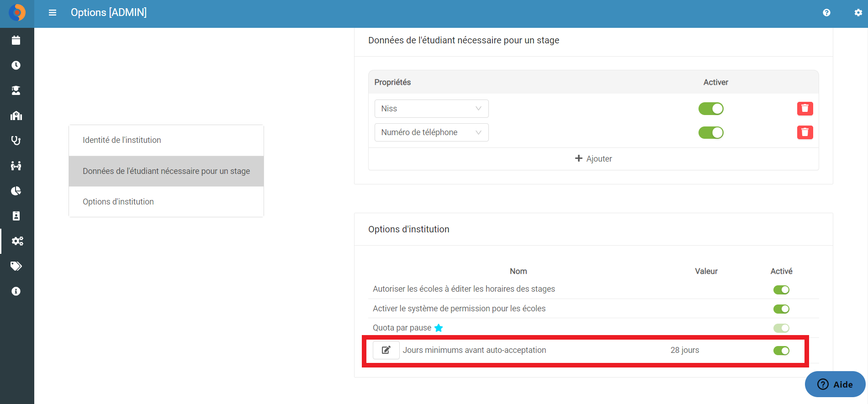Disable Numéro de téléphone toggle
This screenshot has height=404, width=868.
[x=711, y=132]
